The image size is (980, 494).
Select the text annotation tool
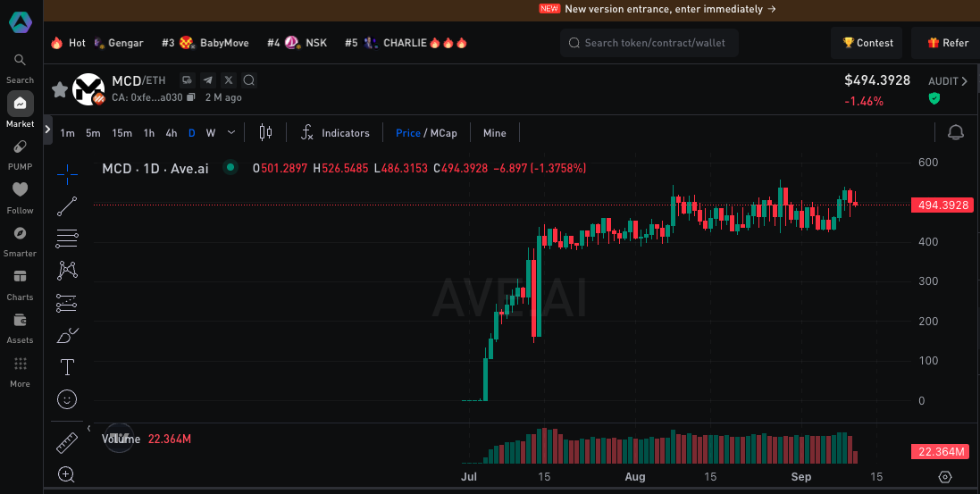[x=67, y=367]
